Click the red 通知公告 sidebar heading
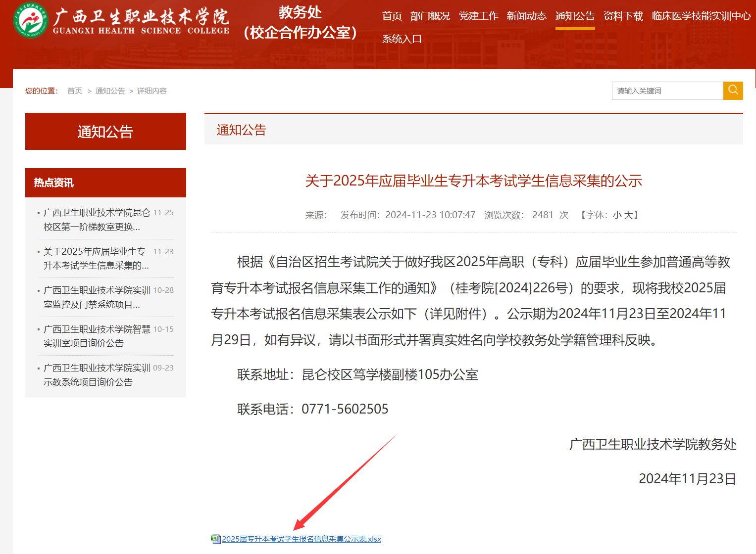756x554 pixels. point(105,131)
